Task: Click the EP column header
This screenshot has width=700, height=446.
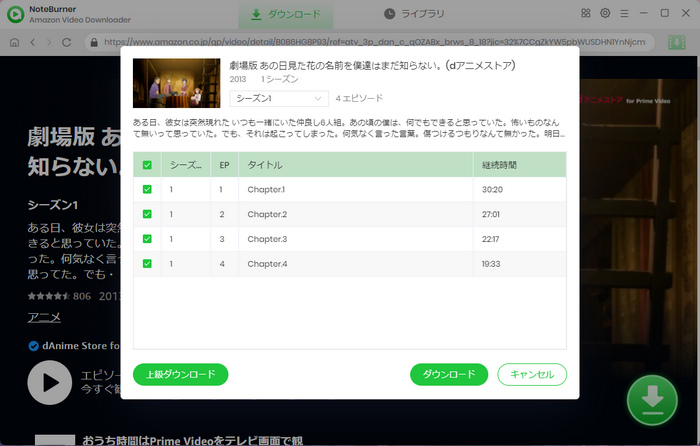Action: coord(224,165)
